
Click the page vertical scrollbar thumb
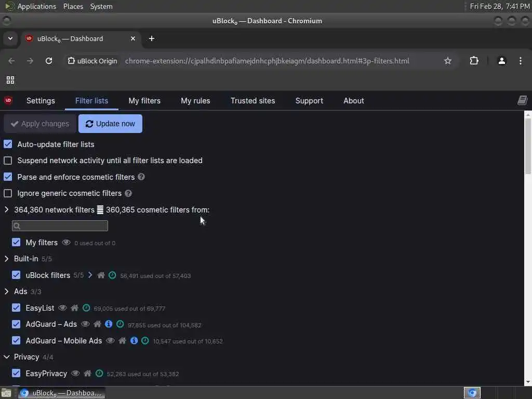coord(528,145)
